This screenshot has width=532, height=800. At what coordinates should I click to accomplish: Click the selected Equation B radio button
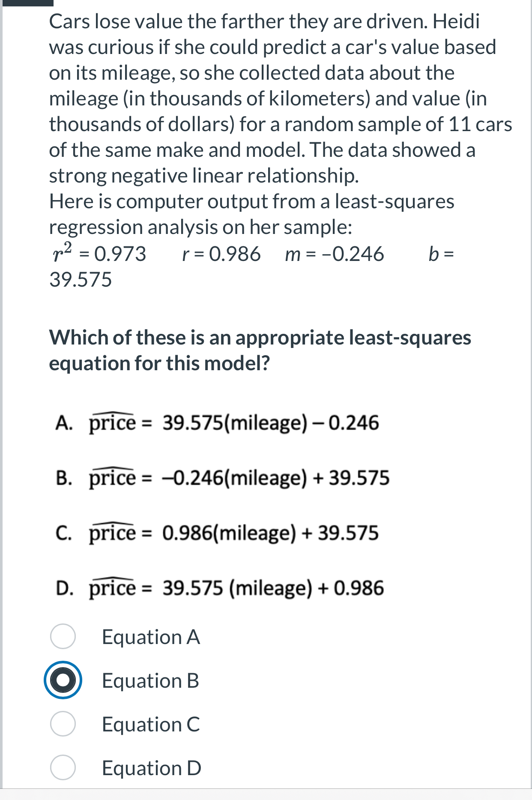[63, 680]
